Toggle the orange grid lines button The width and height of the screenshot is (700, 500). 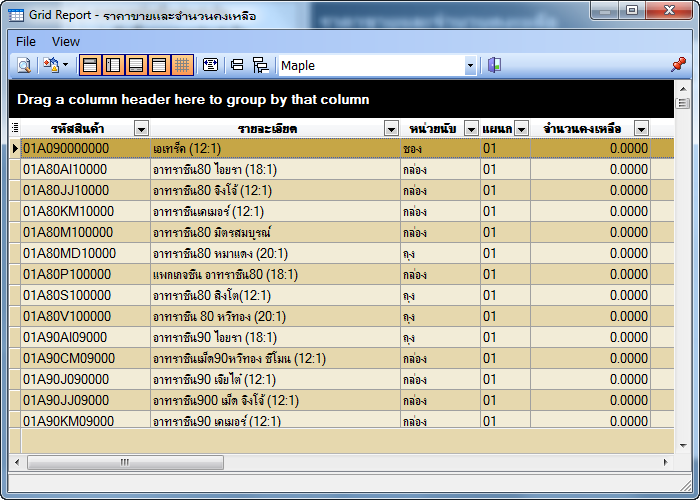[182, 65]
